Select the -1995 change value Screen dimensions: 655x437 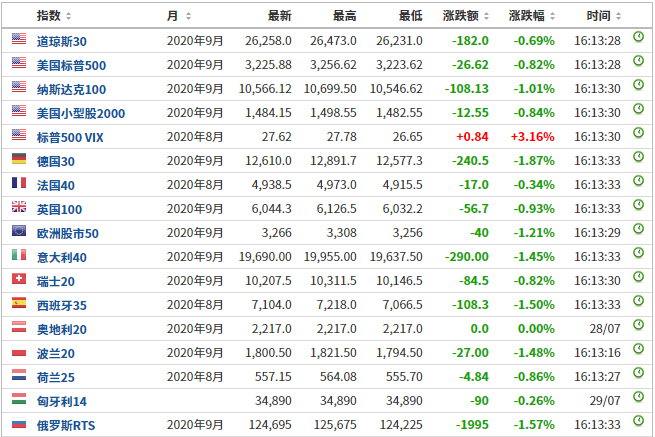(x=472, y=425)
